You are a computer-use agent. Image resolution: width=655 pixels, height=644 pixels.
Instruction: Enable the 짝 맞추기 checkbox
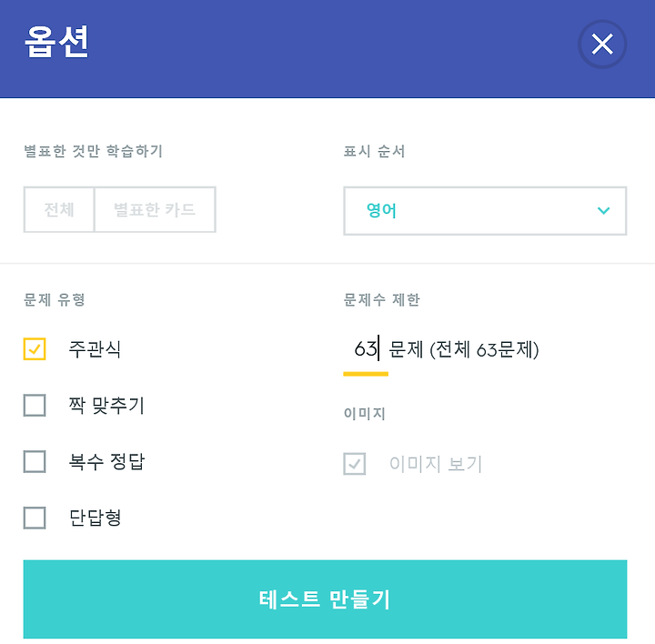click(x=35, y=405)
